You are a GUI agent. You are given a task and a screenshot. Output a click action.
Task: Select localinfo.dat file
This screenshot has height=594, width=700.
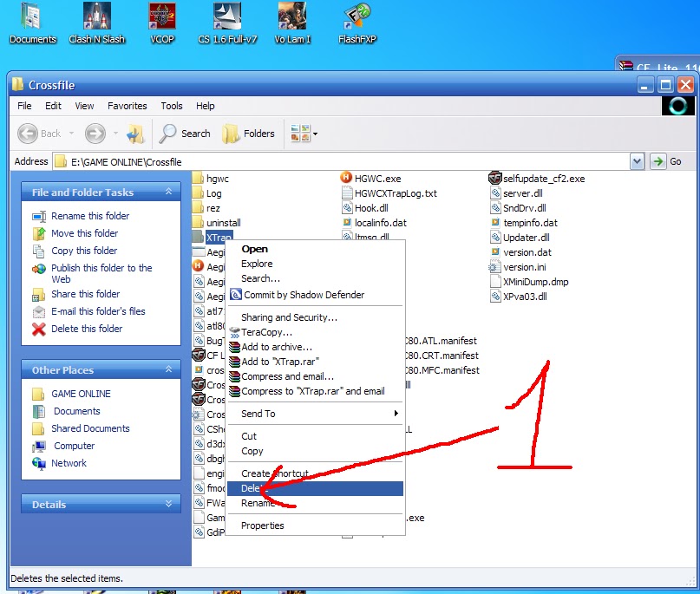tap(374, 223)
